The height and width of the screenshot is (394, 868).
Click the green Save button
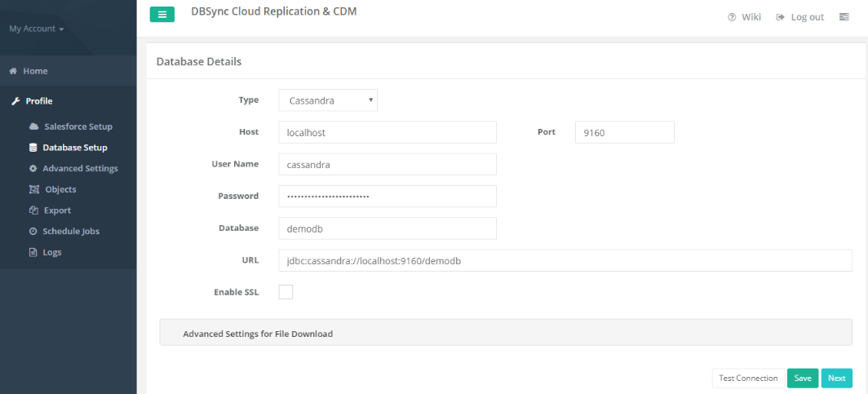pyautogui.click(x=803, y=378)
